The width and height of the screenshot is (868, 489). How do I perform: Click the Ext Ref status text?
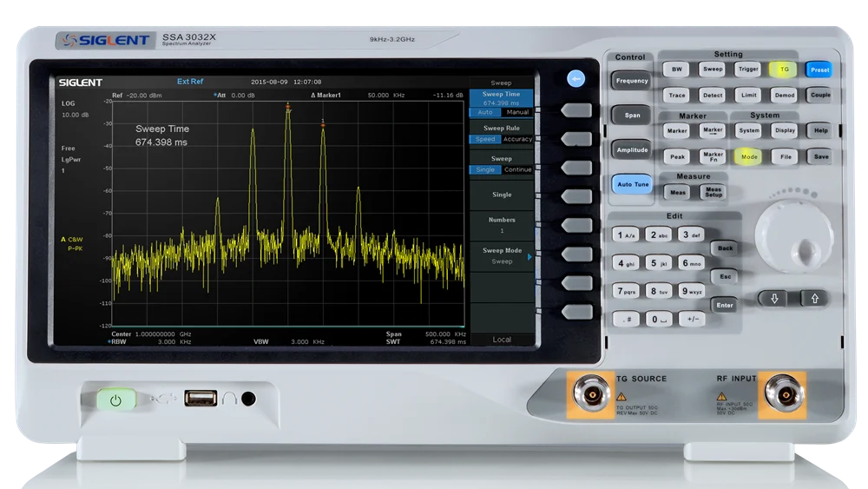[x=190, y=82]
